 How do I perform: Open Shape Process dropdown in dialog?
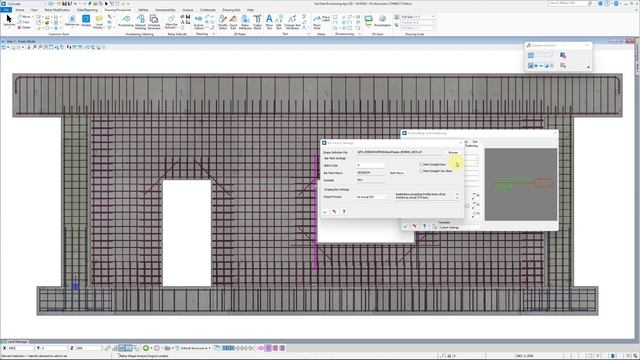tap(373, 197)
